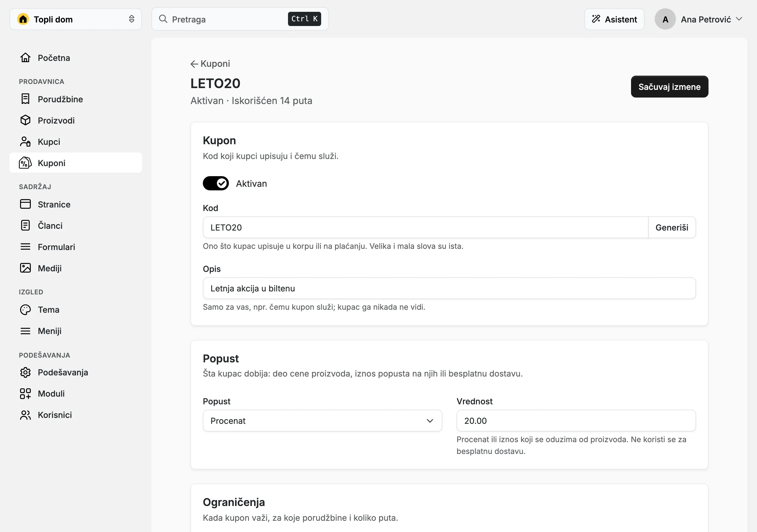
Task: Open Mediji in the sidebar
Action: tap(76, 268)
